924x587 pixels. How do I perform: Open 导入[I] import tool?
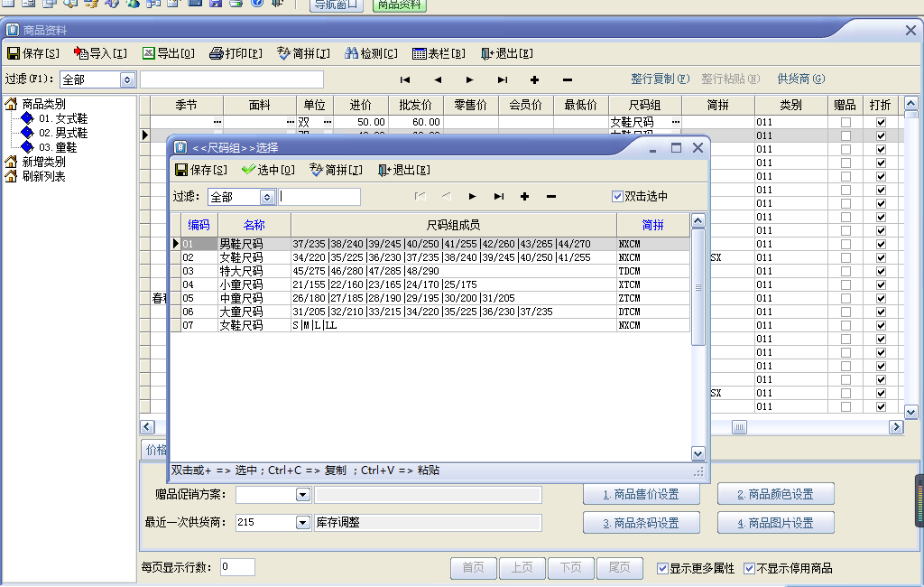[x=100, y=53]
